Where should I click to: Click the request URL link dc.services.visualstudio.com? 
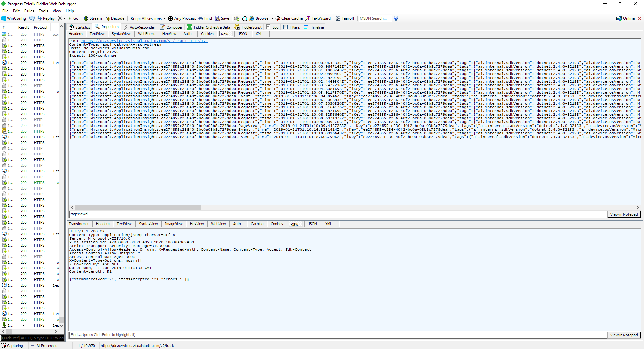click(145, 41)
